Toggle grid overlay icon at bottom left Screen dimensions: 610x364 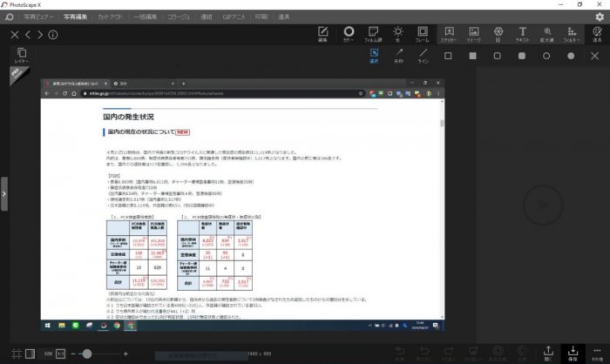click(17, 354)
